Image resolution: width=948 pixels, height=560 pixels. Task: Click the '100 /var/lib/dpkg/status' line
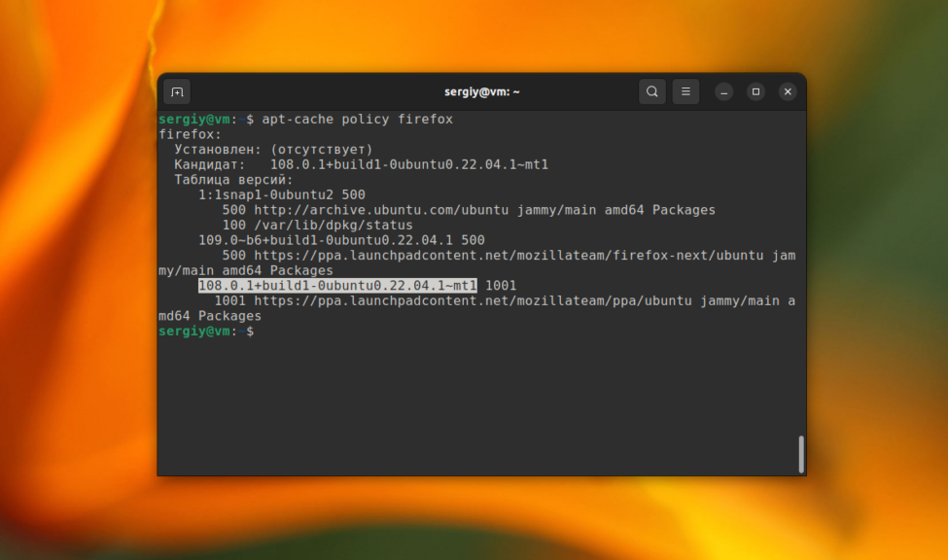tap(317, 225)
